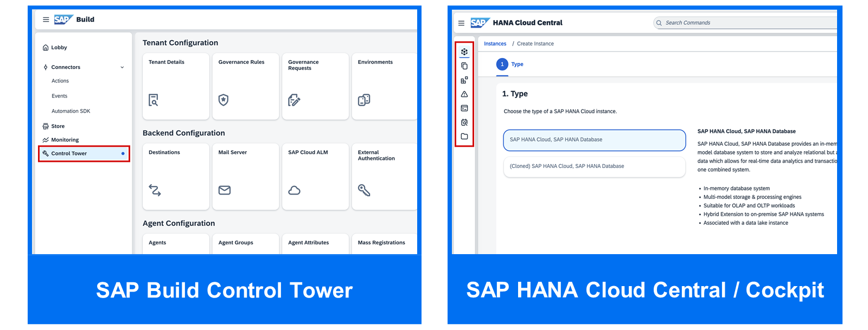Image resolution: width=868 pixels, height=330 pixels.
Task: Click the Control Tower wrench icon
Action: point(46,153)
